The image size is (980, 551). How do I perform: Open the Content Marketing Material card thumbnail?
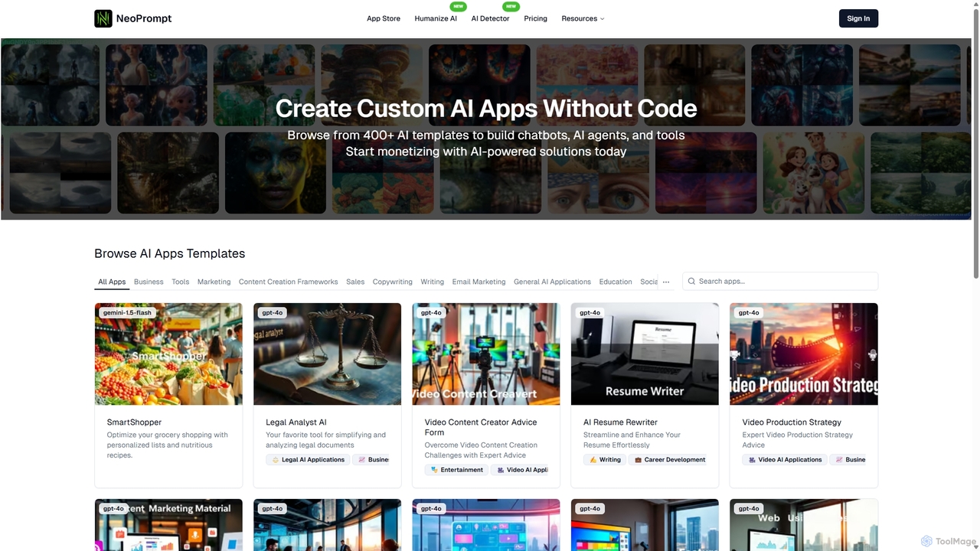(168, 525)
